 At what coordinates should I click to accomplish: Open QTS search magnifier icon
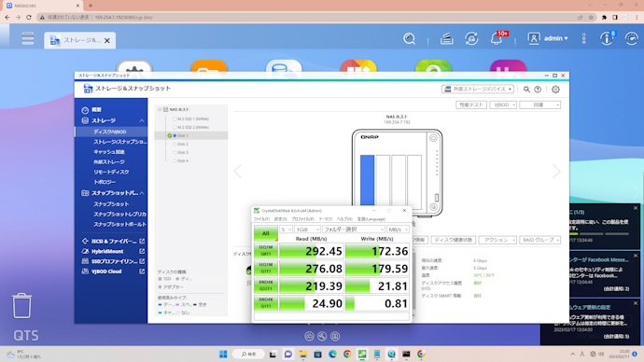pos(409,38)
